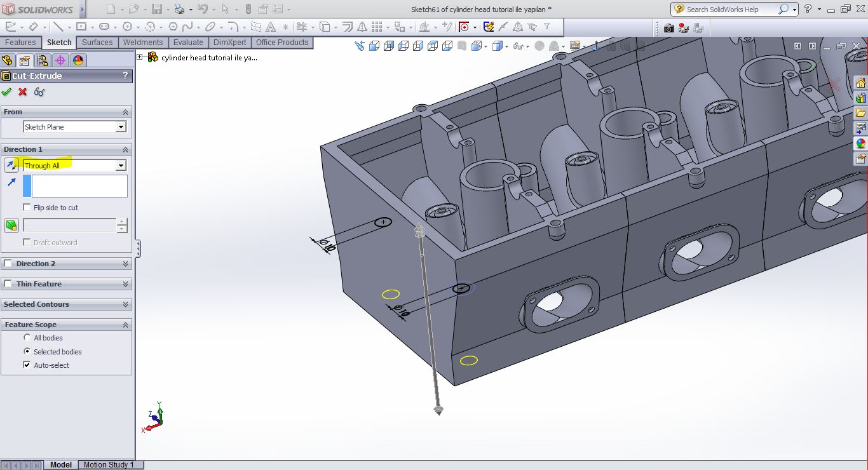Viewport: 868px width, 470px height.
Task: Click the Reverse Direction button beside Through All
Action: pyautogui.click(x=11, y=165)
